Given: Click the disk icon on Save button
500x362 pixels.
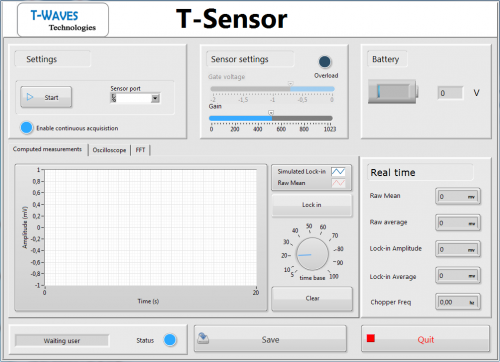Looking at the screenshot, I should 203,338.
